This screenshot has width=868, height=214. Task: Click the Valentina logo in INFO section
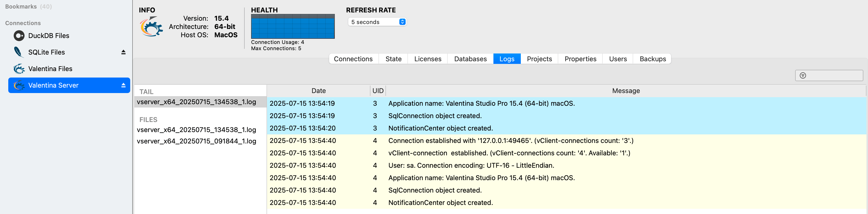pos(151,27)
